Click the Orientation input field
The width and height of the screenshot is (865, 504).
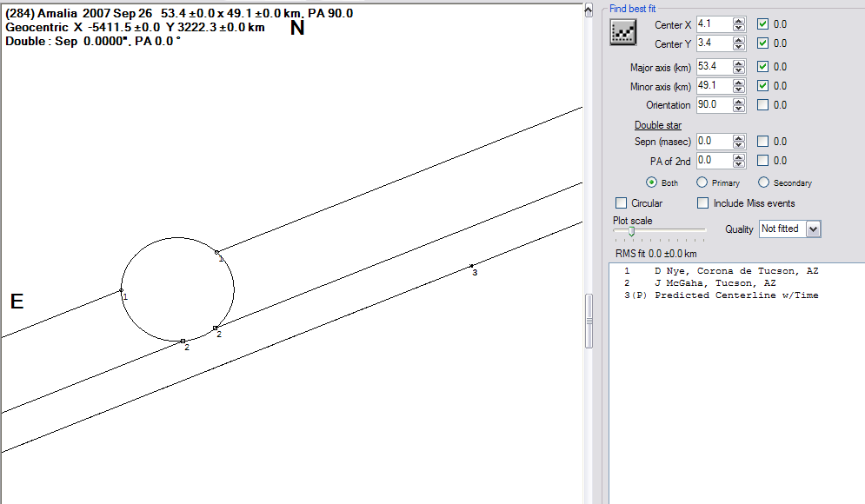714,105
